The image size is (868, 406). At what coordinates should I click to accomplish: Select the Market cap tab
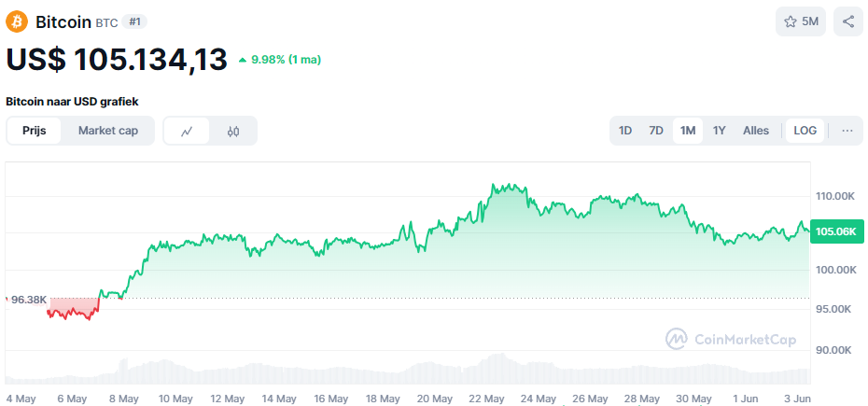click(108, 131)
